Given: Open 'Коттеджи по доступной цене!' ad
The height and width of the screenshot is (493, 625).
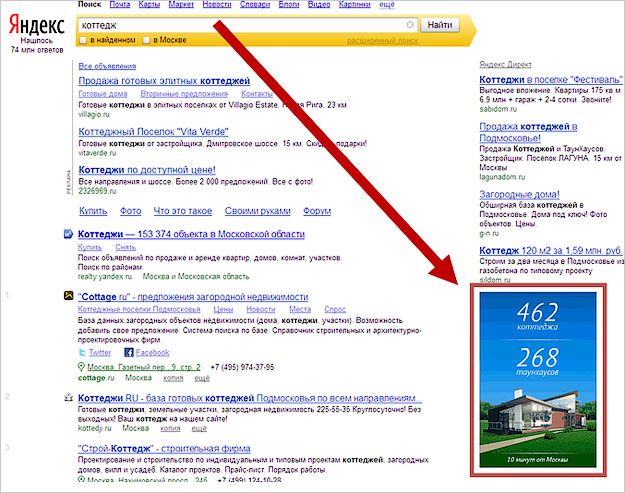Looking at the screenshot, I should (147, 170).
